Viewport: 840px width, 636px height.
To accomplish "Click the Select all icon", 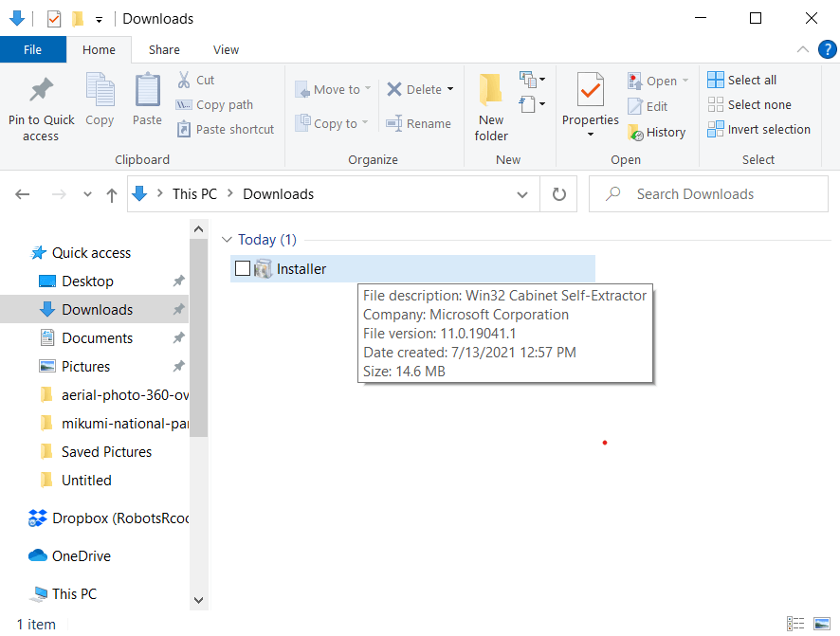I will coord(717,81).
